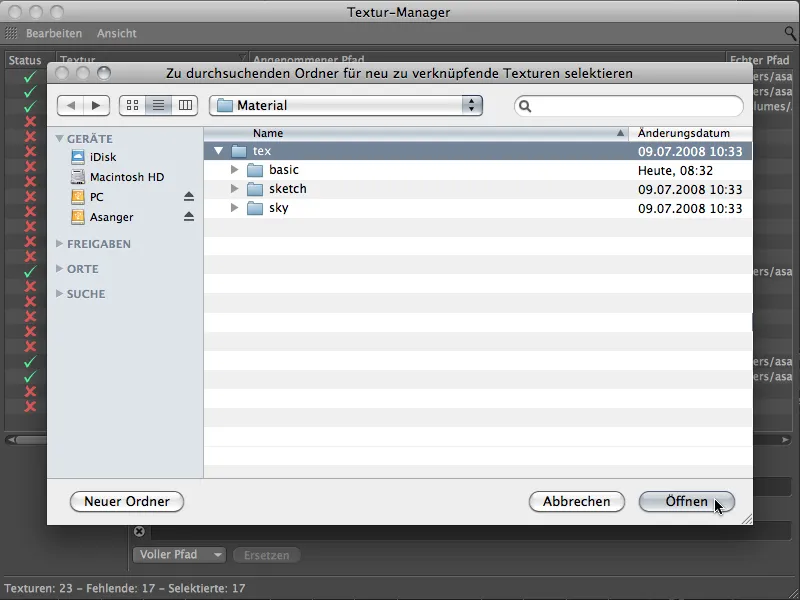800x600 pixels.
Task: Click the sketch date 09.07.2008 10:33
Action: [690, 189]
